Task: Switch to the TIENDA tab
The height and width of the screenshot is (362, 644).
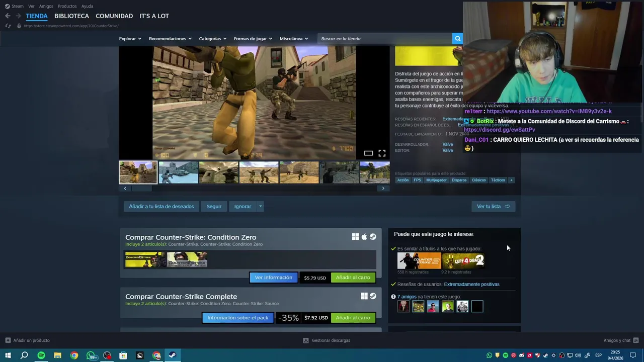Action: pos(37,16)
